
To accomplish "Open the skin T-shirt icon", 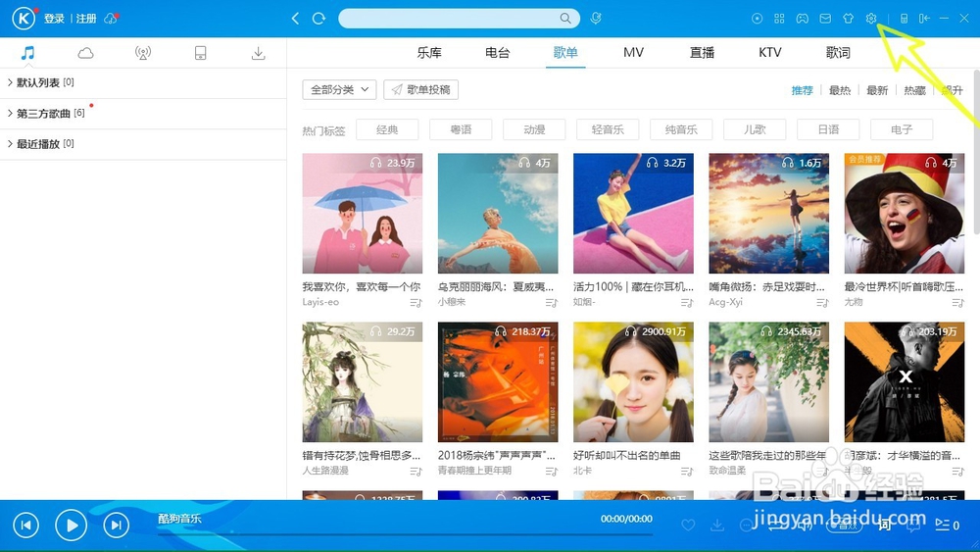I will (x=848, y=19).
